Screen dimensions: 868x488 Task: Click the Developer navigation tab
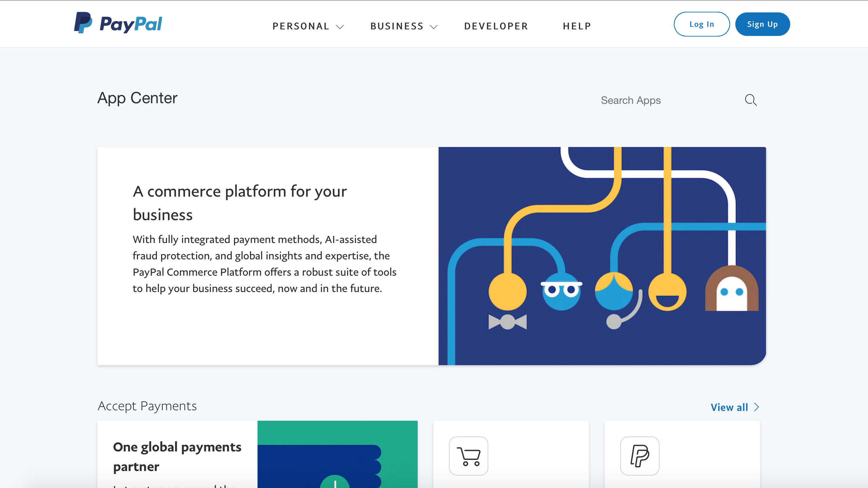click(x=496, y=25)
